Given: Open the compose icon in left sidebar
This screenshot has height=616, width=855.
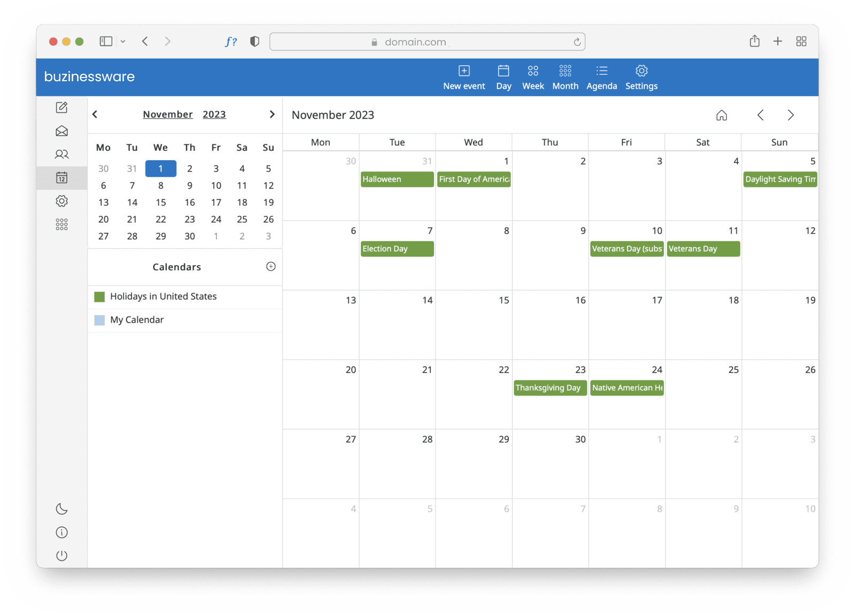Looking at the screenshot, I should point(61,107).
